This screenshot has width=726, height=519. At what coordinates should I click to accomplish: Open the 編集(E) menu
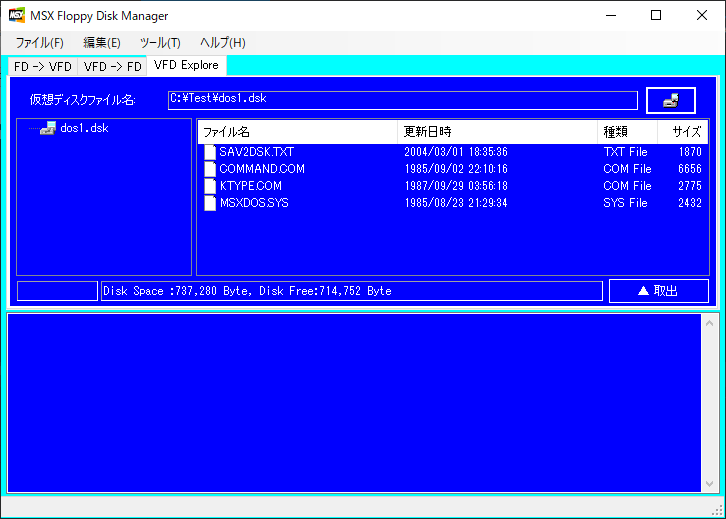(x=102, y=43)
